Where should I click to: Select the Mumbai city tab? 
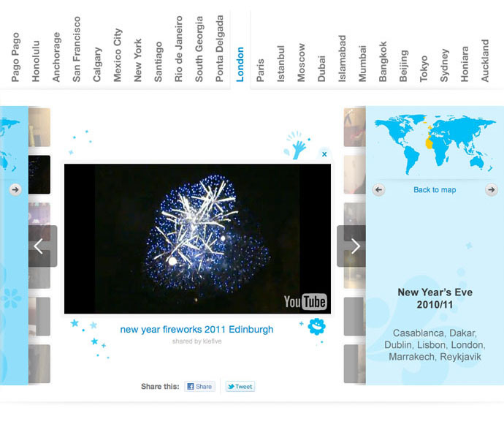362,64
